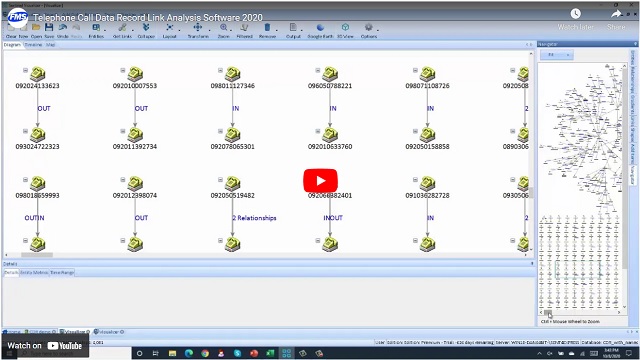Click the Open folder toolbar icon
Image resolution: width=640 pixels, height=360 pixels.
pyautogui.click(x=36, y=27)
